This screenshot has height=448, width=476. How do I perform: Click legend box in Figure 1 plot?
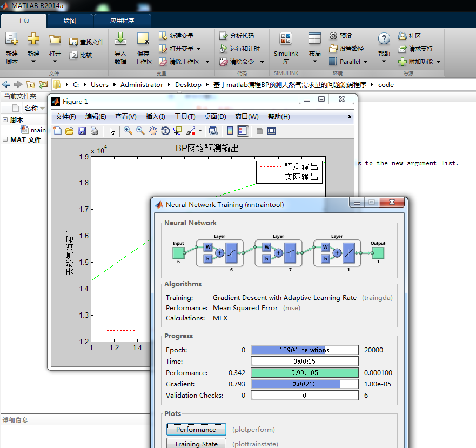[x=289, y=172]
